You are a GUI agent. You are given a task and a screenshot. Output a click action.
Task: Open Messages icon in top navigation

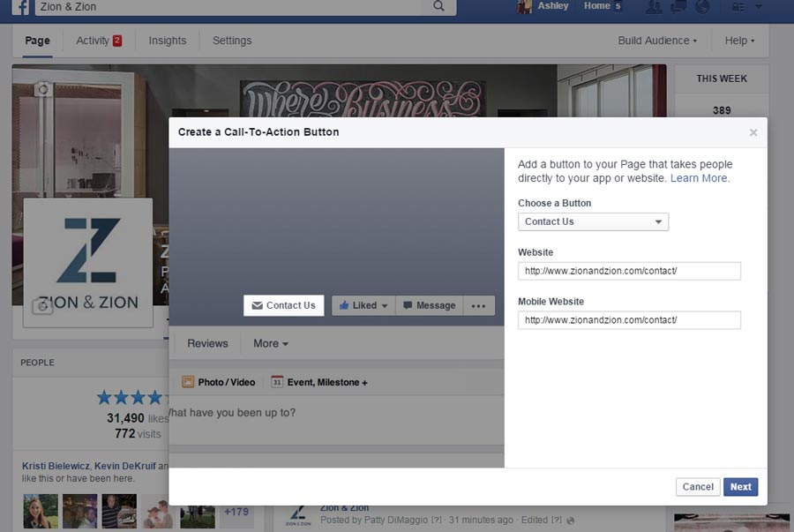[x=677, y=7]
